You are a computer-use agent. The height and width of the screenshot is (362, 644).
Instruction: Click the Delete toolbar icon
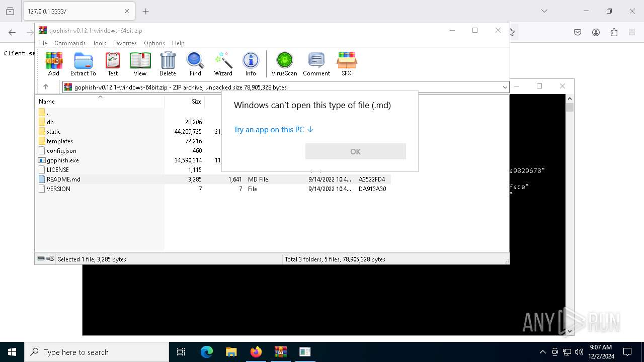pos(168,64)
